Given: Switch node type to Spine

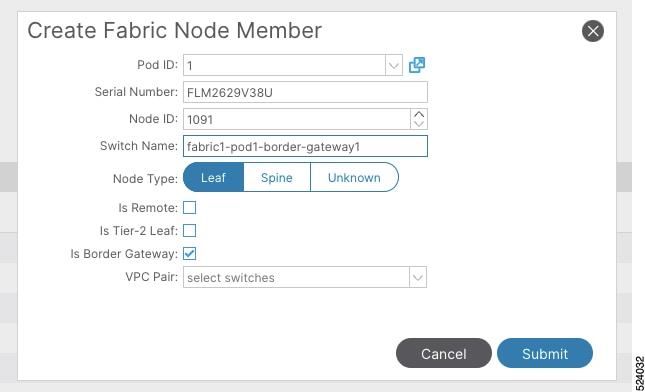Looking at the screenshot, I should pyautogui.click(x=277, y=177).
